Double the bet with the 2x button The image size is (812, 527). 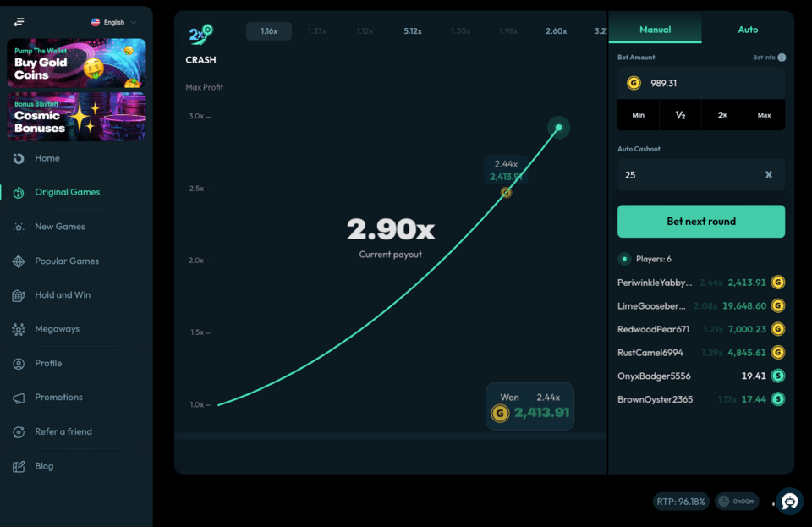click(x=721, y=115)
